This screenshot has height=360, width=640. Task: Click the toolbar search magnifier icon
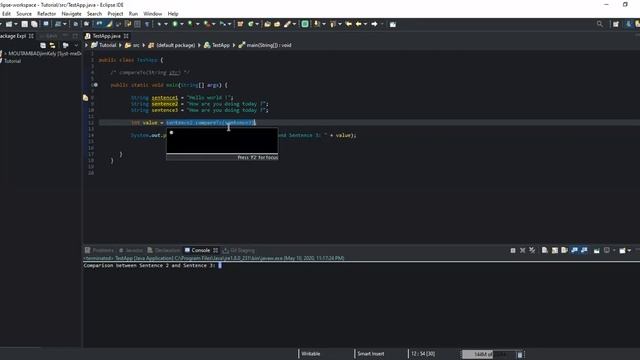click(600, 24)
